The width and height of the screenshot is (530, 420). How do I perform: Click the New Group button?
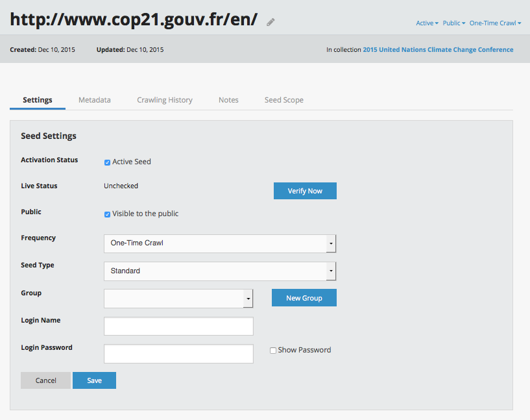tap(304, 298)
